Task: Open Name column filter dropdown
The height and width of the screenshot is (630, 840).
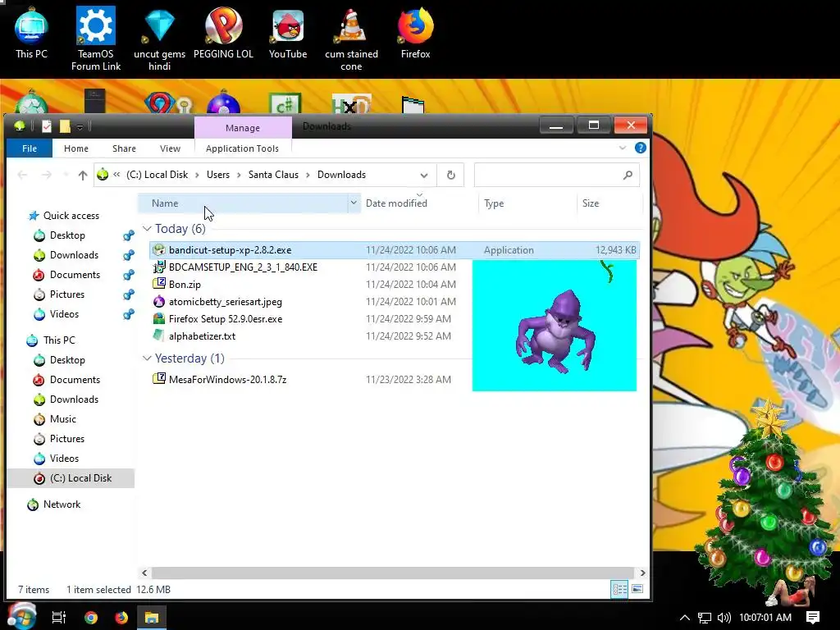Action: (354, 203)
